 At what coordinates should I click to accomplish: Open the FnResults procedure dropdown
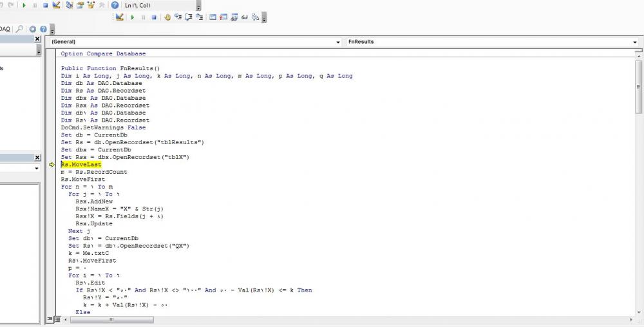coord(635,42)
